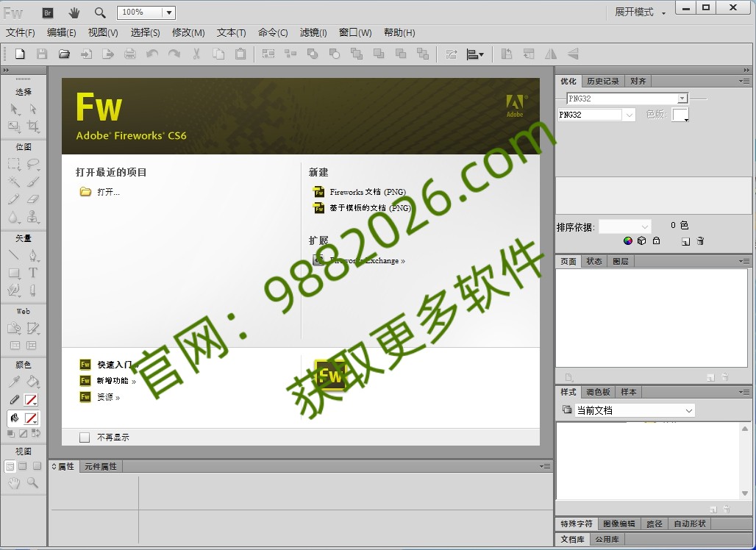The height and width of the screenshot is (550, 756).
Task: Open Adobe Bridge with Br icon
Action: (x=47, y=13)
